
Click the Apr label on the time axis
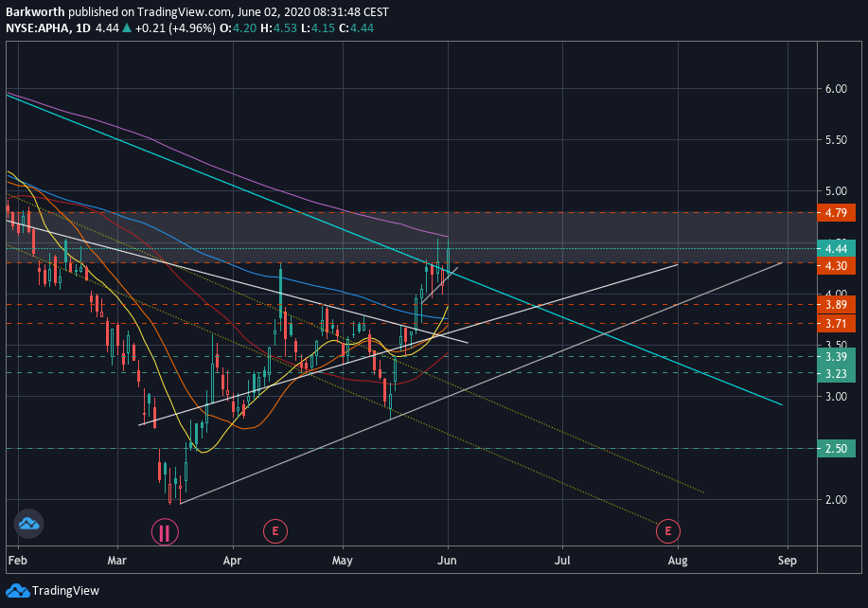(232, 561)
